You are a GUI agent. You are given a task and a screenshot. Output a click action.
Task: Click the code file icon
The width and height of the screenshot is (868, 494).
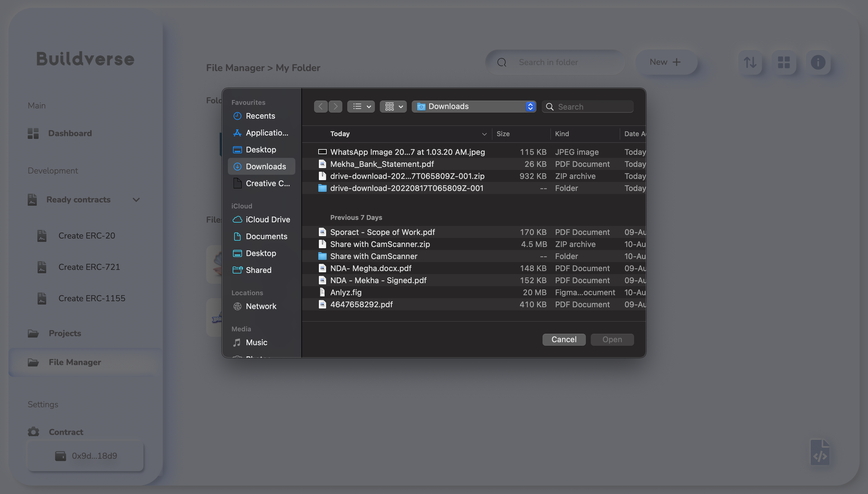[x=820, y=453]
